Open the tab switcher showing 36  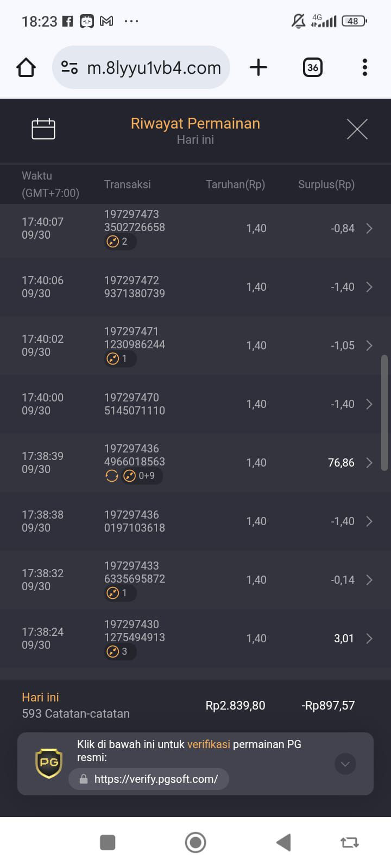[313, 68]
